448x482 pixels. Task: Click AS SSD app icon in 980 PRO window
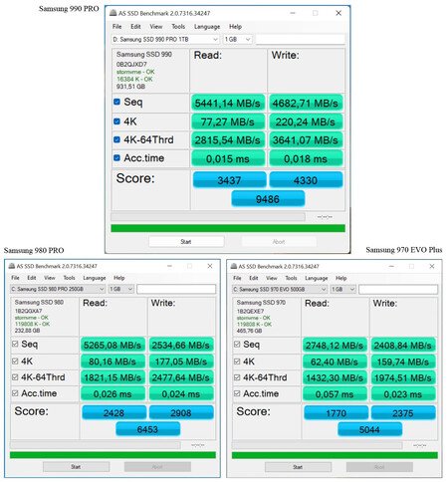[12, 266]
